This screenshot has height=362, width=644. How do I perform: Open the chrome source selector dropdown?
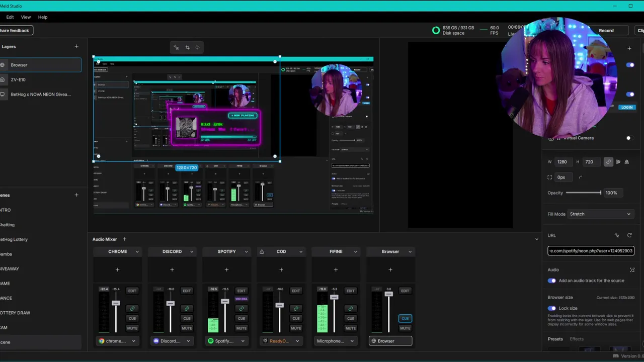pos(117,341)
